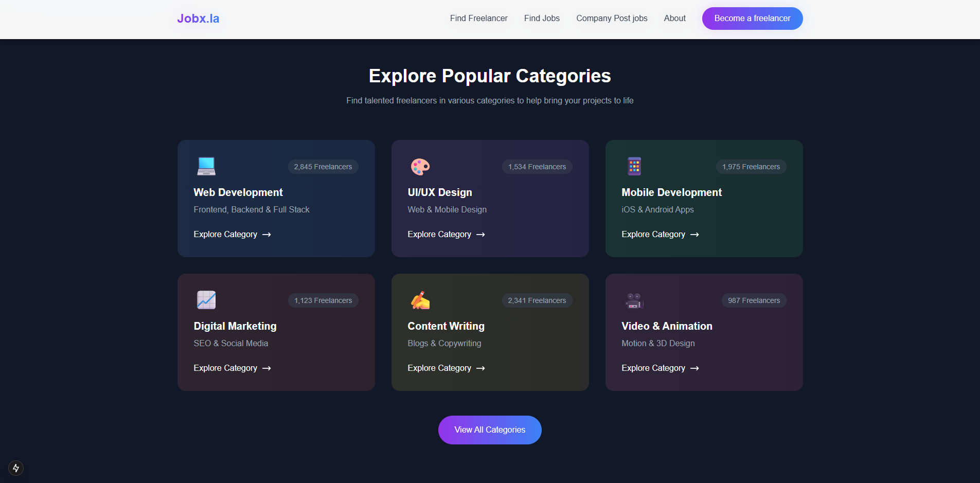The height and width of the screenshot is (483, 980).
Task: Explore the Content Writing category
Action: click(x=440, y=368)
